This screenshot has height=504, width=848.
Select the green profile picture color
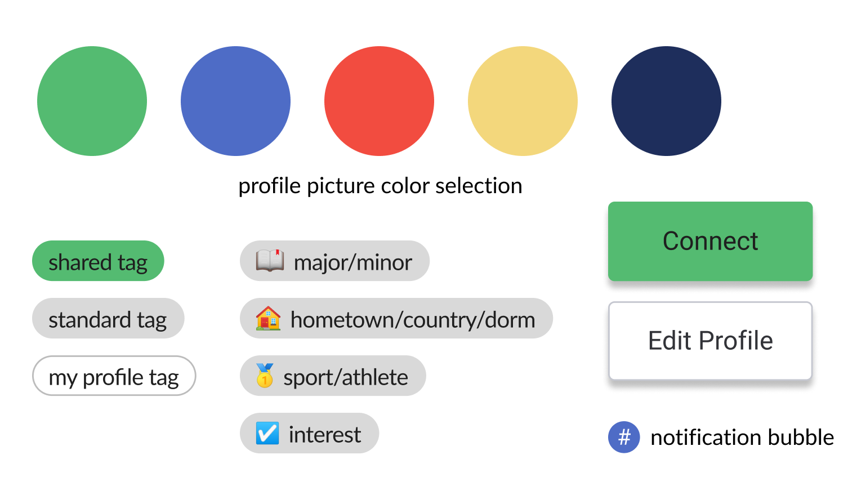[x=92, y=101]
